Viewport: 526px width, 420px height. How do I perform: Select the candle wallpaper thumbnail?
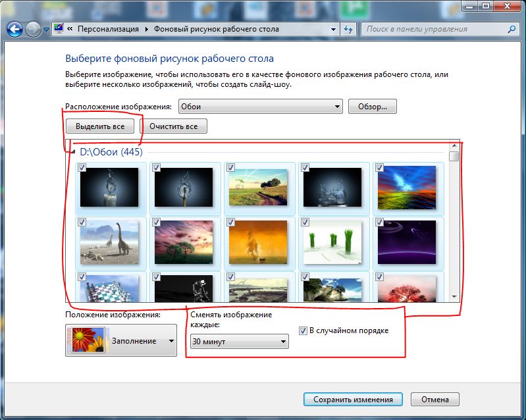pyautogui.click(x=109, y=187)
